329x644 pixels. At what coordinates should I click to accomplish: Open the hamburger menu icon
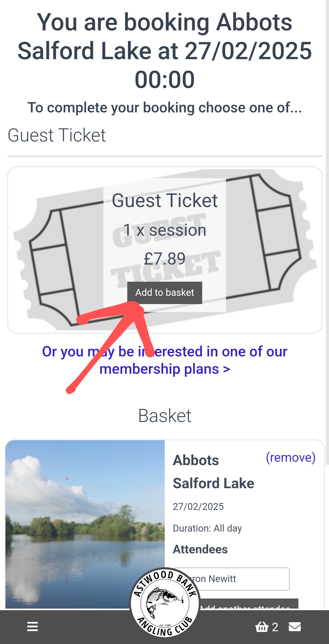[32, 626]
